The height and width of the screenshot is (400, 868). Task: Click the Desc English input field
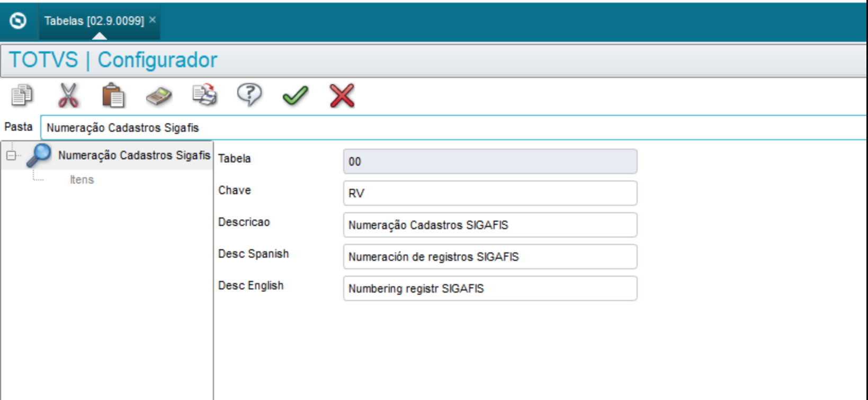pyautogui.click(x=490, y=288)
